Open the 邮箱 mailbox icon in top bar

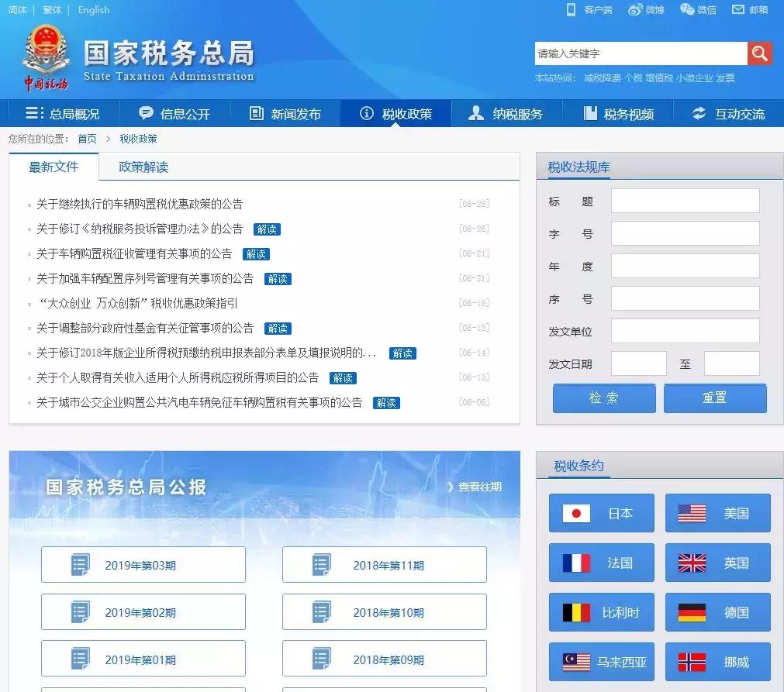click(x=738, y=9)
